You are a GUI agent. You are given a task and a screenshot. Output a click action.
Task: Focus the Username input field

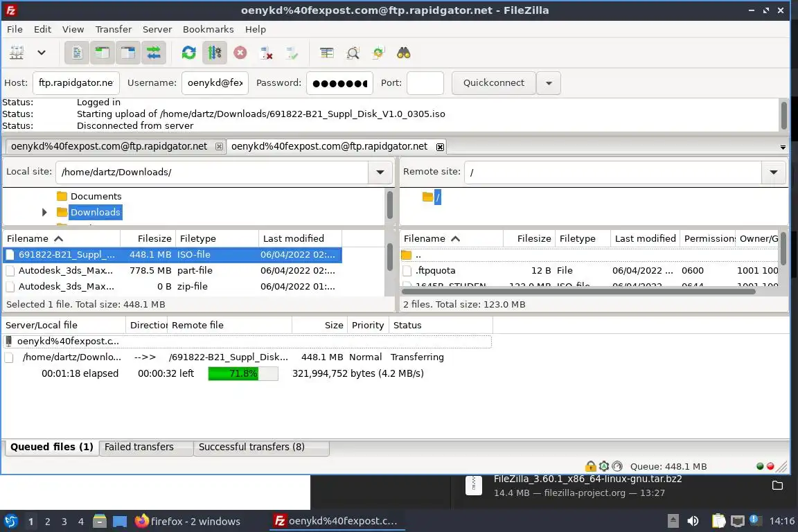coord(215,83)
